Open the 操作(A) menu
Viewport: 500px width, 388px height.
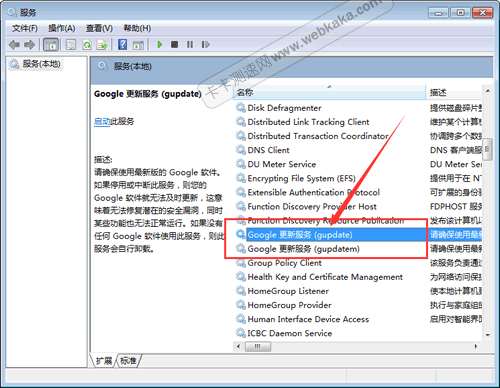[x=62, y=28]
